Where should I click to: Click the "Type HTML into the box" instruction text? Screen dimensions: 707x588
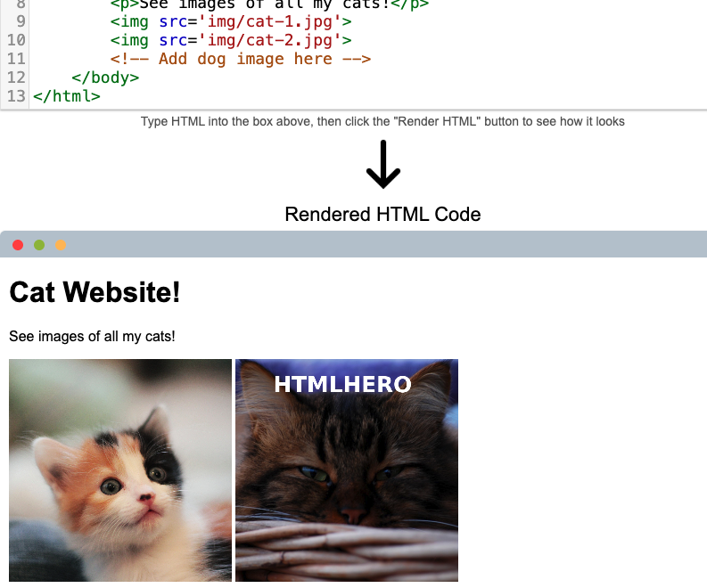pos(382,121)
